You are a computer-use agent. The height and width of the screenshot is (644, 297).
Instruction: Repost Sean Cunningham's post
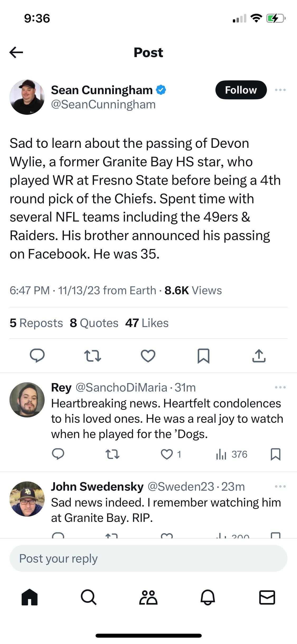[x=93, y=356]
